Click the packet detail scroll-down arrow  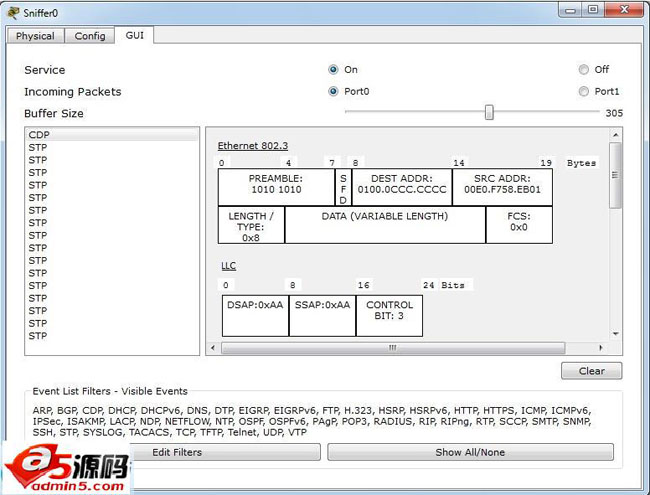click(x=616, y=334)
